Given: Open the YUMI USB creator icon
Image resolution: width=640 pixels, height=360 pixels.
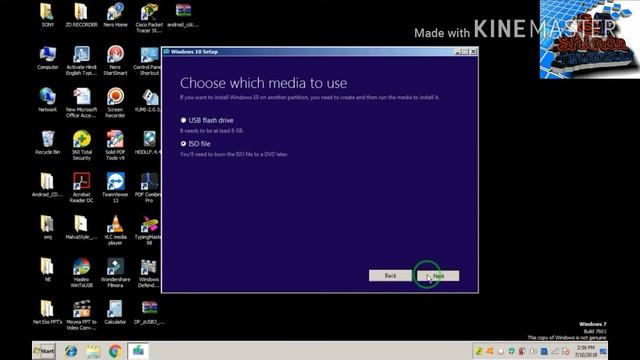Looking at the screenshot, I should point(148,100).
